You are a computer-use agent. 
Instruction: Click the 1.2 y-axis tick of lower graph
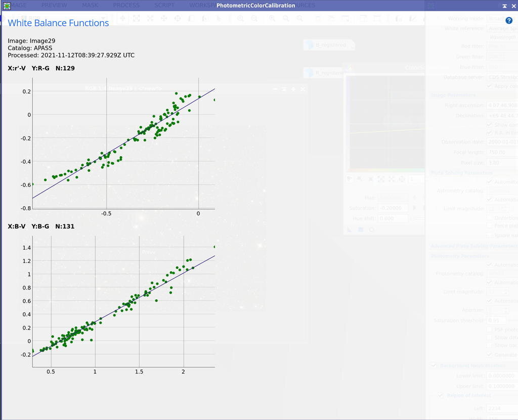[27, 261]
